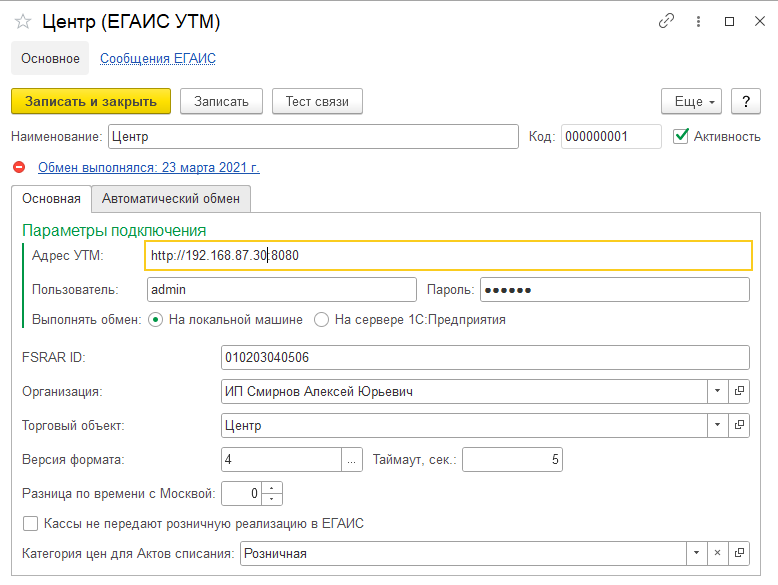This screenshot has height=585, width=778.
Task: Open the vertical three-dot window menu
Action: pyautogui.click(x=698, y=21)
